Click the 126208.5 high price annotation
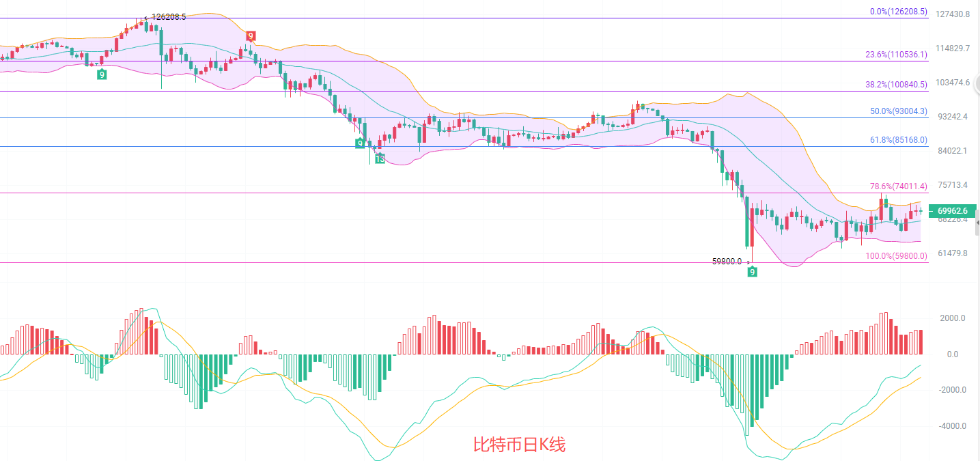Screen dimensions: 980x461 click(x=169, y=16)
